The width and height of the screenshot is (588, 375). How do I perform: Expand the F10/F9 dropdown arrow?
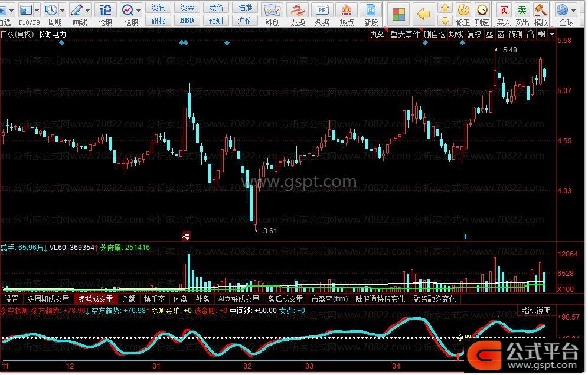tap(37, 10)
